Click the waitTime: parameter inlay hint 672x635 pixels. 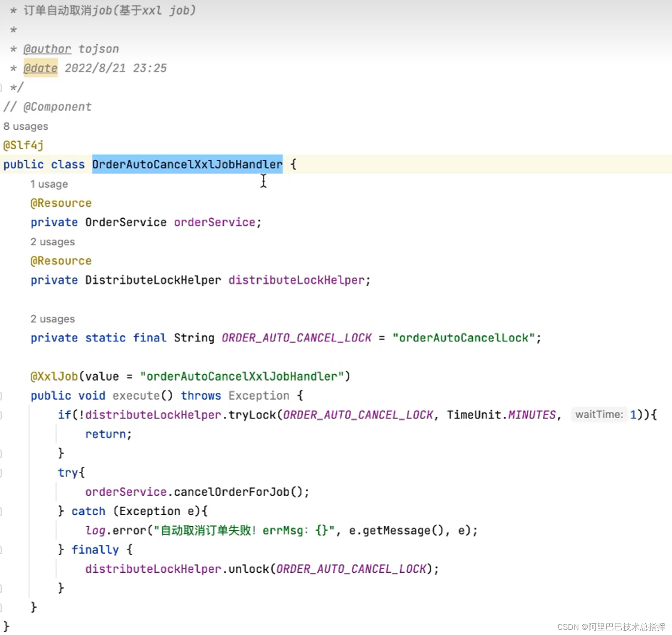click(x=599, y=415)
